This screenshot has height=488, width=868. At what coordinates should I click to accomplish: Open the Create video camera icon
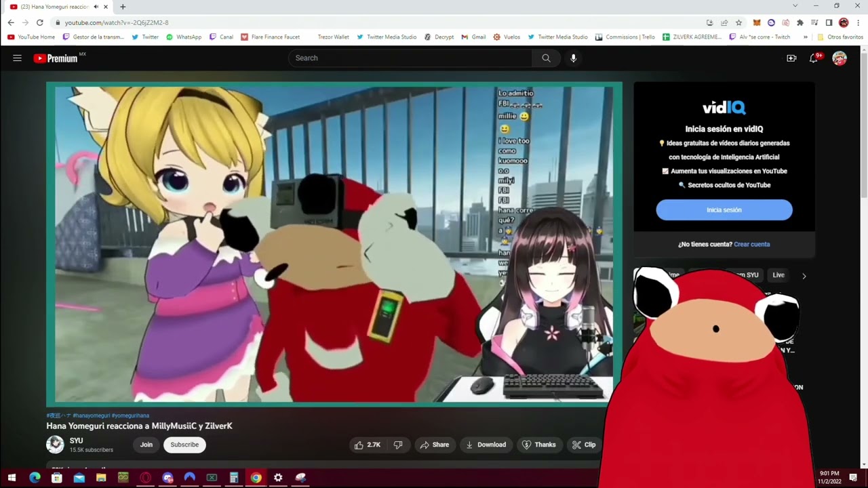point(791,58)
